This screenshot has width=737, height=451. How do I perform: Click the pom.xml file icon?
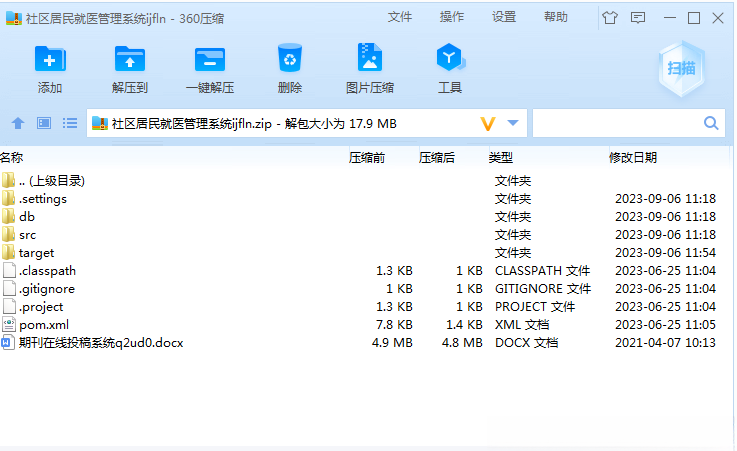tap(8, 325)
